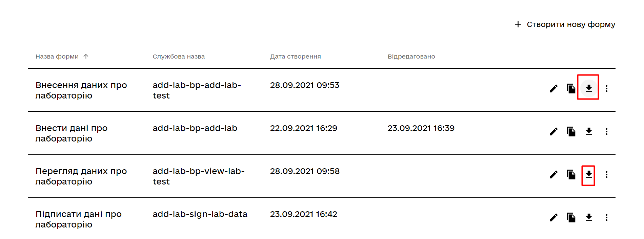Open more options for add-lab-bp-add-lab row
644x239 pixels.
point(606,132)
